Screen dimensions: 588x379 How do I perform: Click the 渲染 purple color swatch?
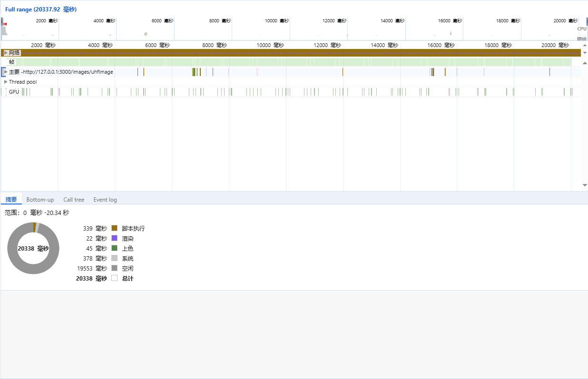tap(114, 238)
